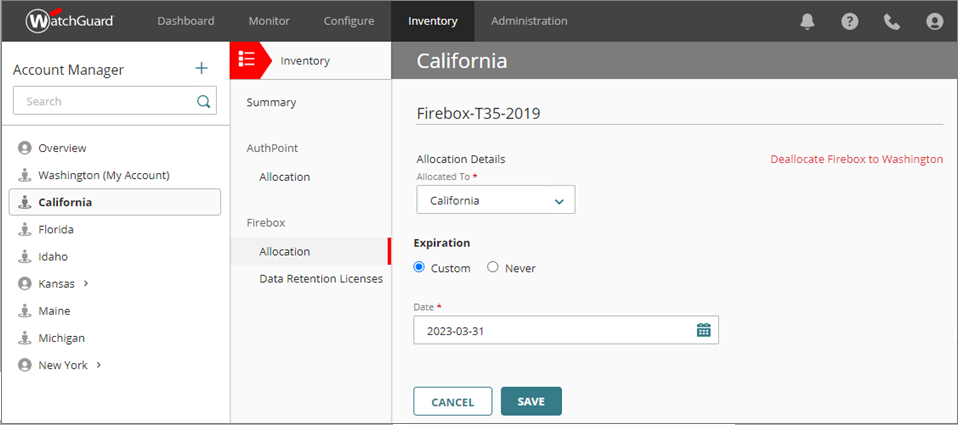
Task: Open the Allocated To dropdown
Action: (496, 200)
